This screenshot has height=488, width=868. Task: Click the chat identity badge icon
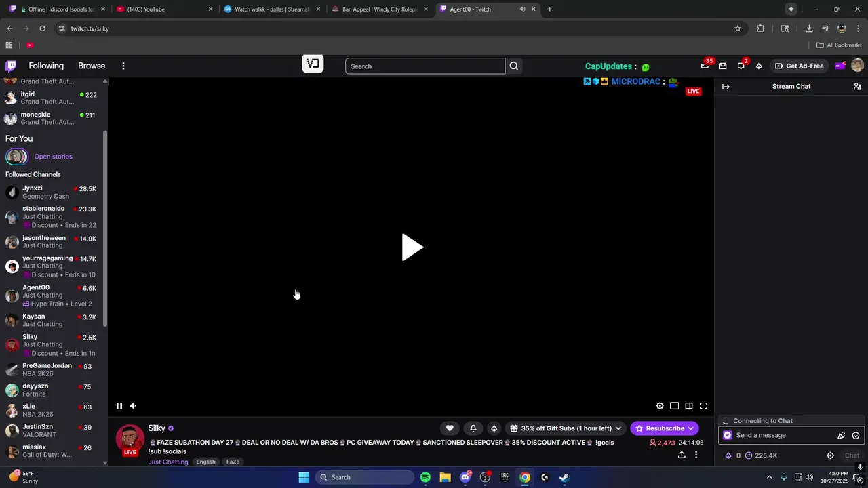pos(728,436)
